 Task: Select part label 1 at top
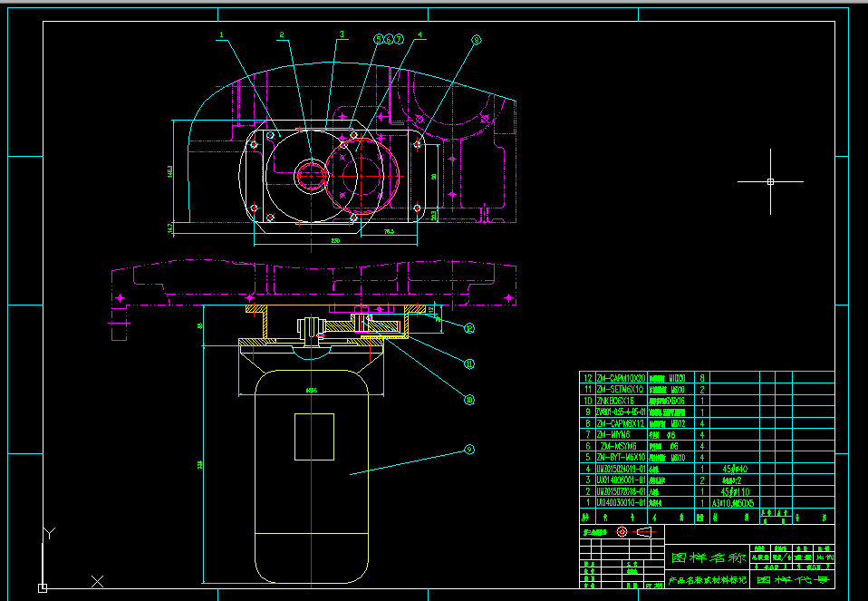click(220, 36)
